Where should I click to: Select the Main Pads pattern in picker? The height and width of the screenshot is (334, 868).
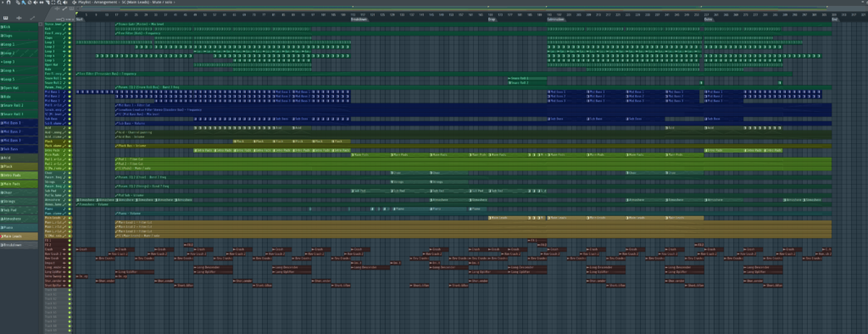click(19, 183)
